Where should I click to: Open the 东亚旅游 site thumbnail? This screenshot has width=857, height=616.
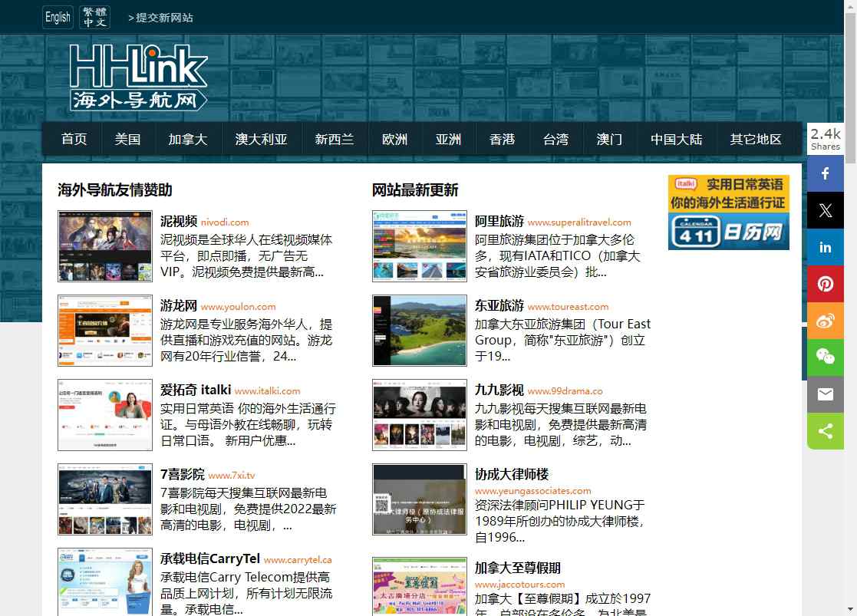tap(419, 330)
